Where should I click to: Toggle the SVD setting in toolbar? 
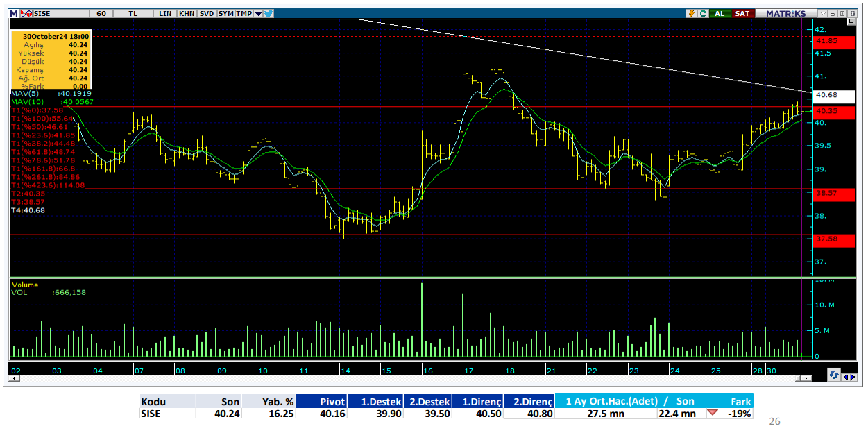pos(206,13)
